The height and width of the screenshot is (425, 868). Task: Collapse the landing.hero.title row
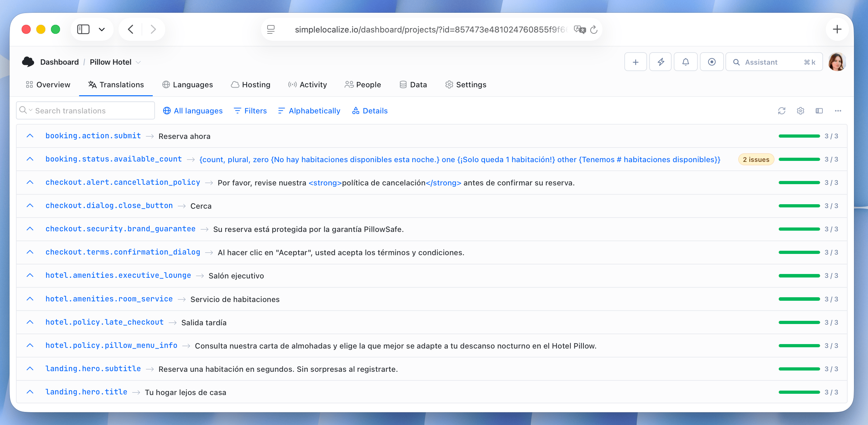(30, 392)
